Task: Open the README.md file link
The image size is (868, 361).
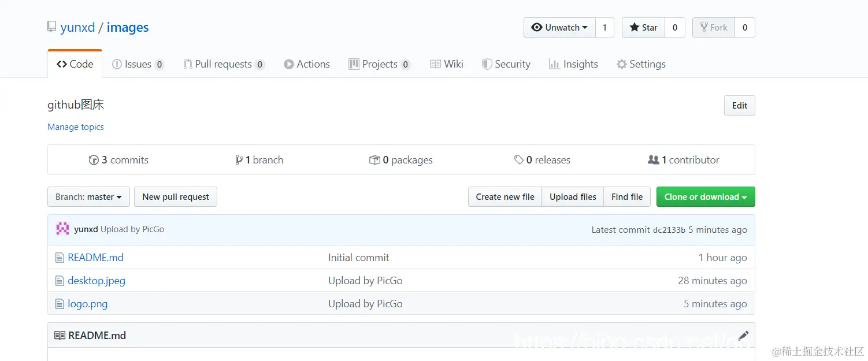Action: point(95,258)
